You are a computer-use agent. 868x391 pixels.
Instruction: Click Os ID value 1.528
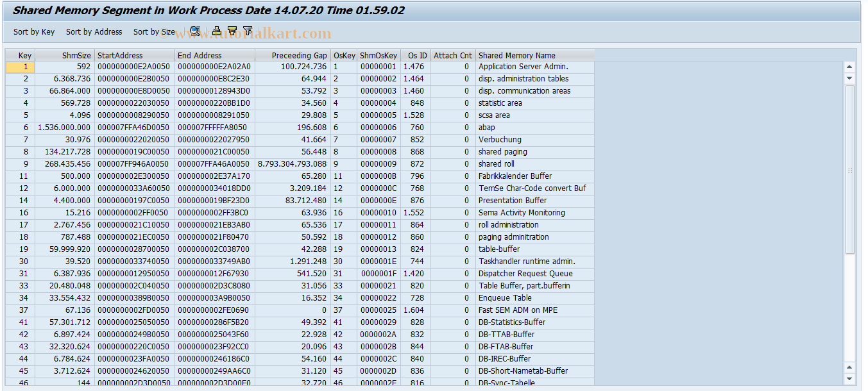click(416, 115)
